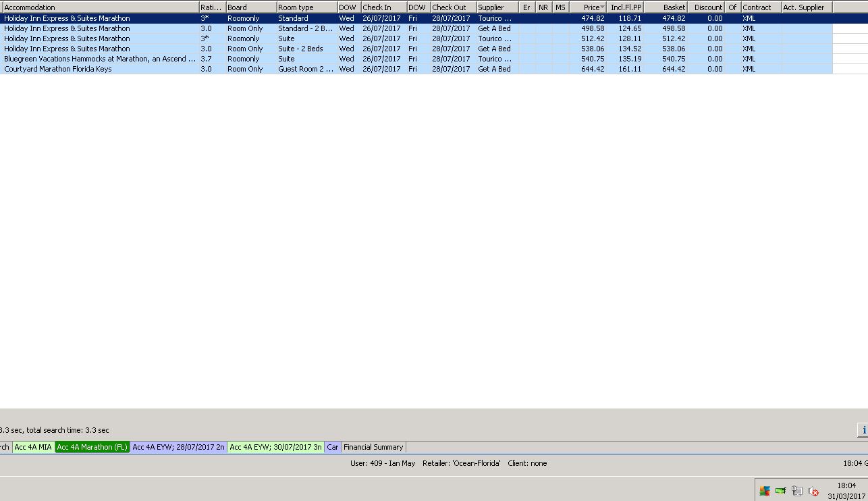Sort by the Check Out column header

pyautogui.click(x=454, y=7)
